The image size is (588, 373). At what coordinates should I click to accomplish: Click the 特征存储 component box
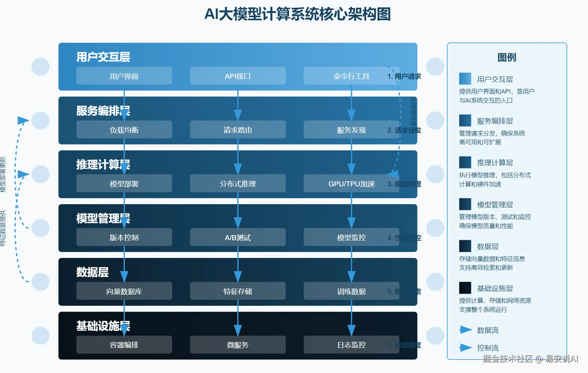click(x=238, y=291)
